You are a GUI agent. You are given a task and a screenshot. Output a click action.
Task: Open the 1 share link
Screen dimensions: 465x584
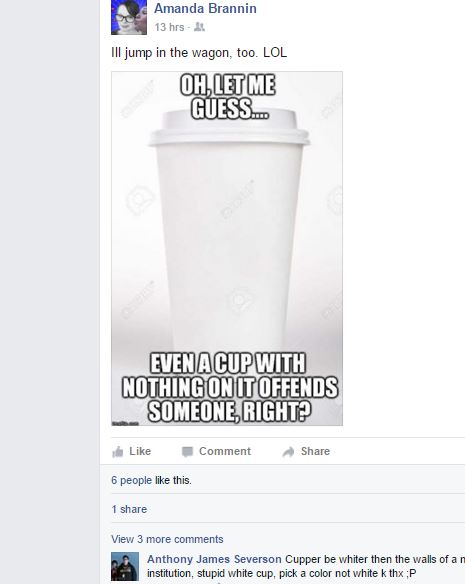coord(129,509)
